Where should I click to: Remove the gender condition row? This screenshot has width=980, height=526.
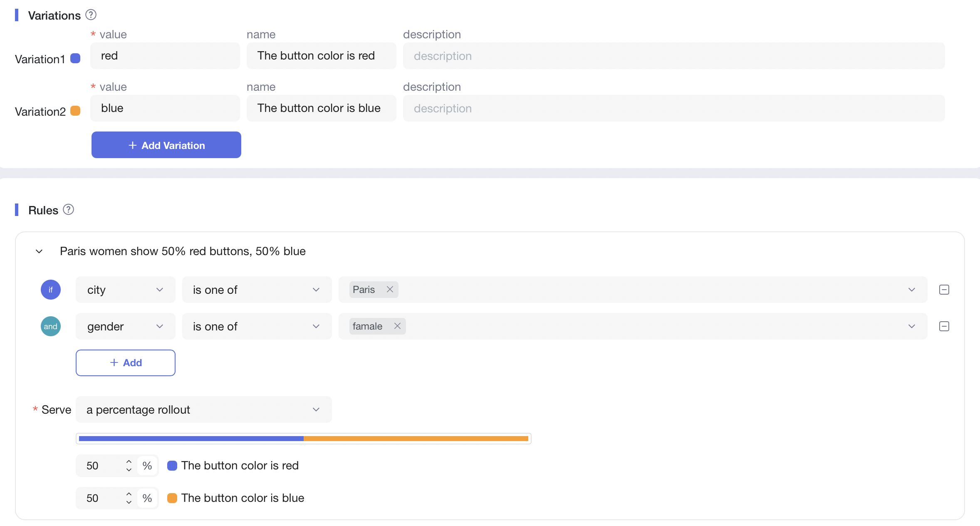[x=944, y=326]
